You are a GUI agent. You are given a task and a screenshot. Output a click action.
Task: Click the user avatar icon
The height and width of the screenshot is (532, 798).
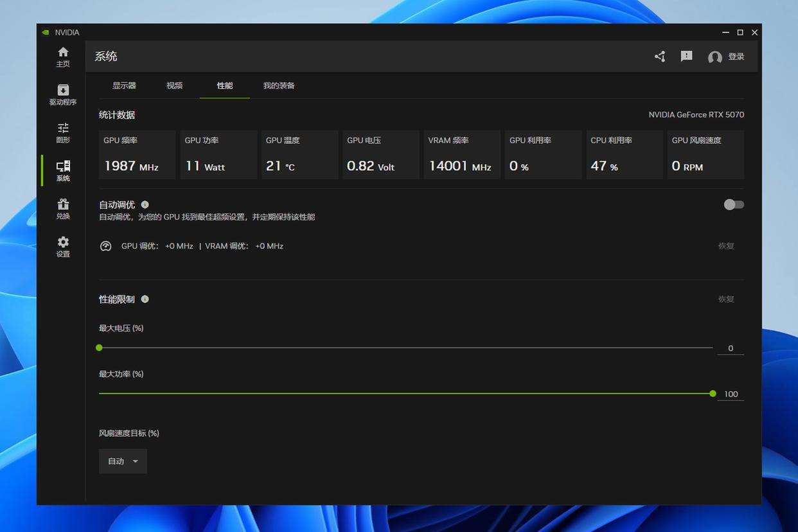coord(715,57)
